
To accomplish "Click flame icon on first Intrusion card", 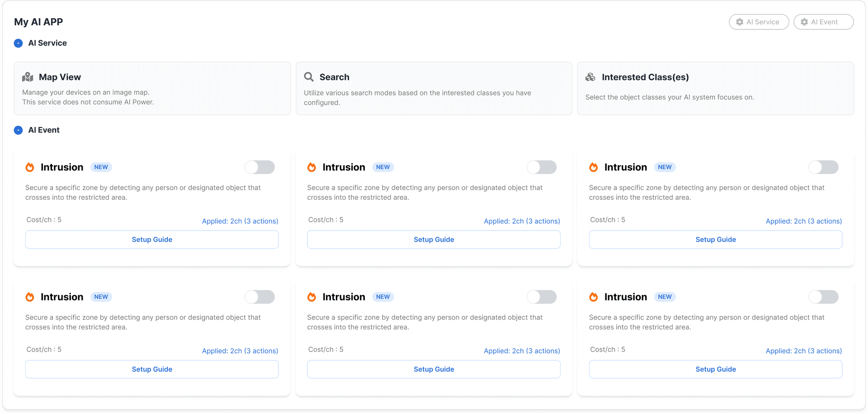I will (30, 167).
